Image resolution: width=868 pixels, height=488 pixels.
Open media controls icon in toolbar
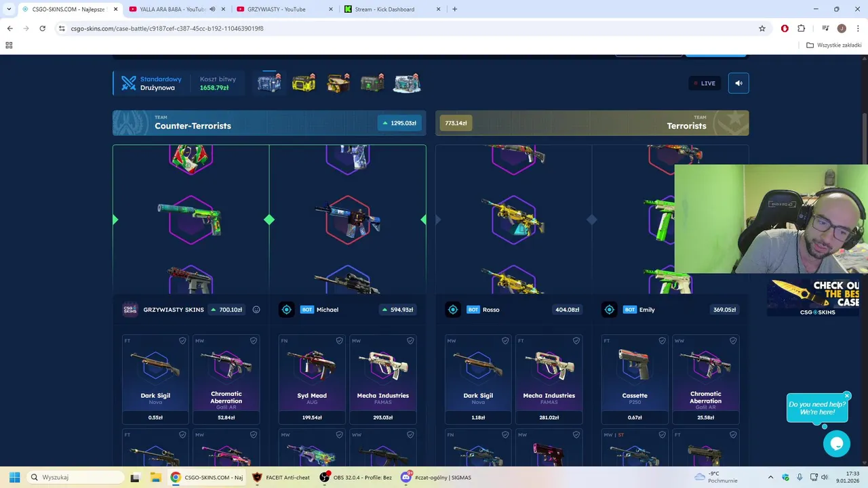pyautogui.click(x=825, y=28)
